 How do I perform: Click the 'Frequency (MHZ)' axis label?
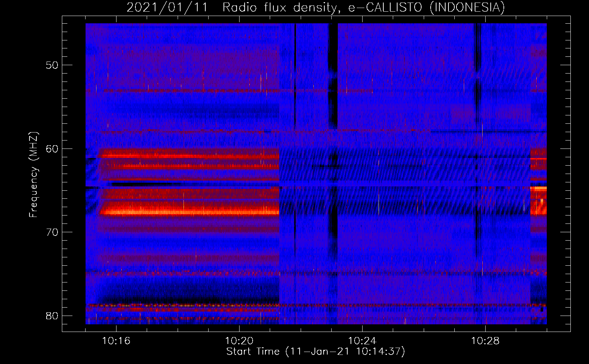[33, 175]
